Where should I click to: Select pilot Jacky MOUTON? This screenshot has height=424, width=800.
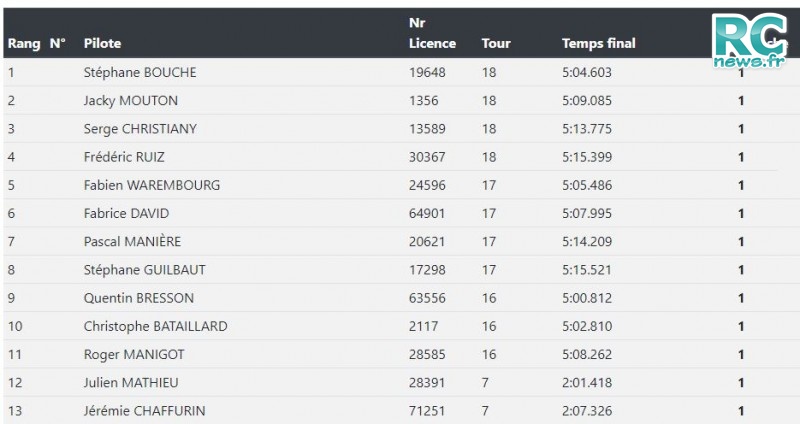[x=131, y=101]
